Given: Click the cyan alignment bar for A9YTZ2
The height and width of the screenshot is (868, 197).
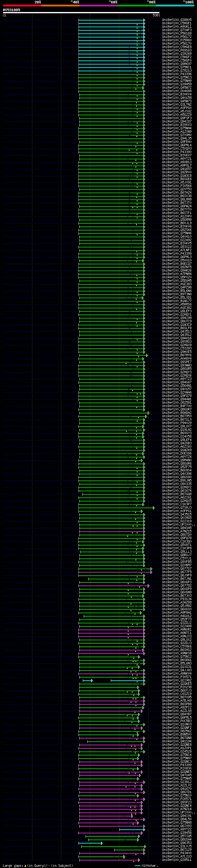Looking at the screenshot, I should pyautogui.click(x=132, y=830).
